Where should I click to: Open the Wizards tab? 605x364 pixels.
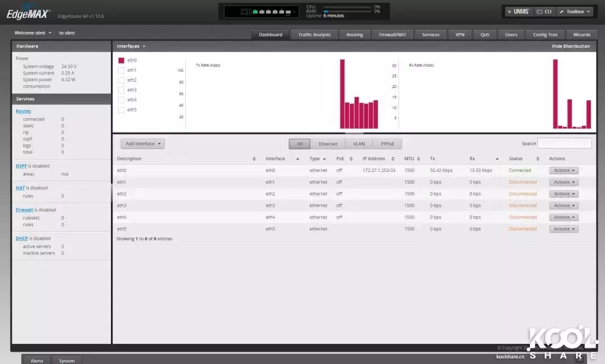coord(582,35)
